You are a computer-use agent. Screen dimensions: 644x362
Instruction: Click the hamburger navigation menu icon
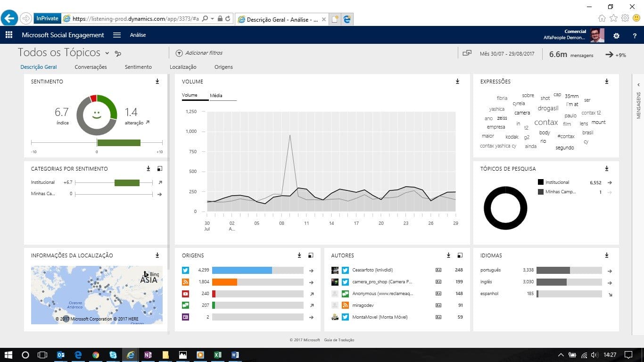click(x=117, y=35)
